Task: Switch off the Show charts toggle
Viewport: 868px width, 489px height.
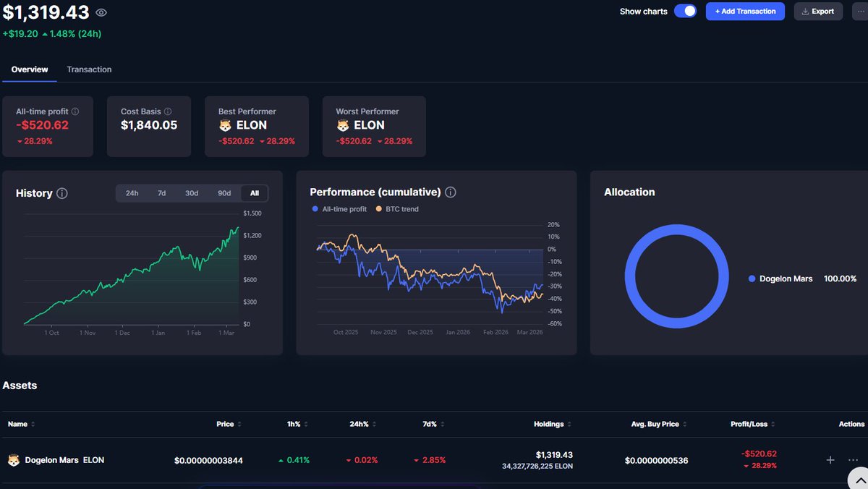Action: [685, 11]
